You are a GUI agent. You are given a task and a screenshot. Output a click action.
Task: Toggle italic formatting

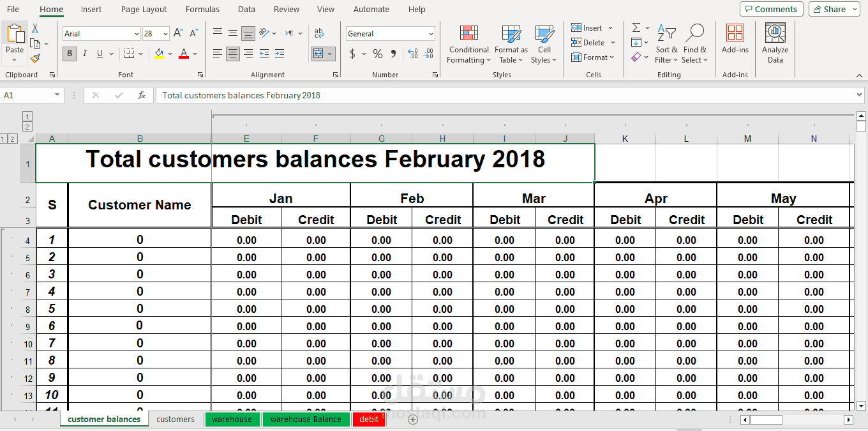point(84,54)
